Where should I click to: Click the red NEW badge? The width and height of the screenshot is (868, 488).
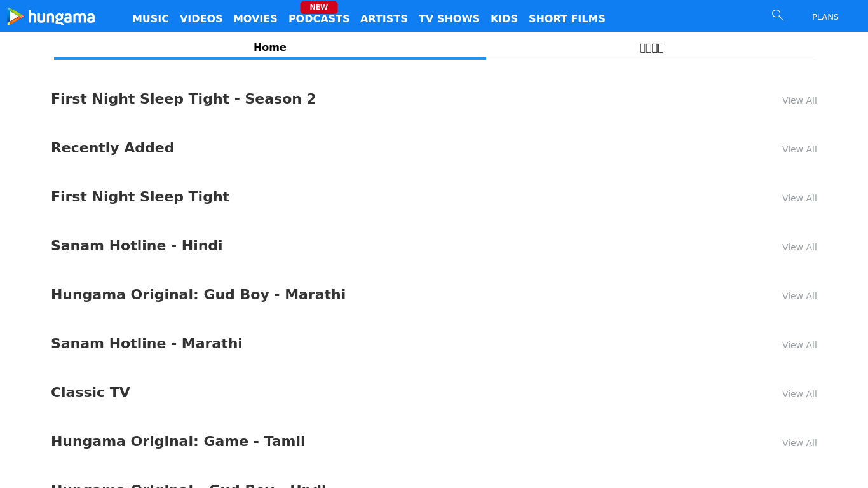coord(318,7)
